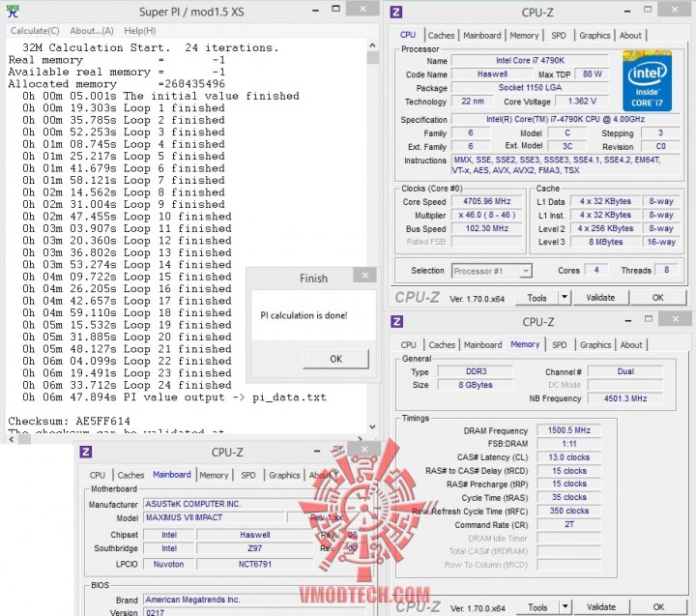Viewport: 696px width, 616px height.
Task: Click scroll-up arrow in Super PI output
Action: click(372, 45)
